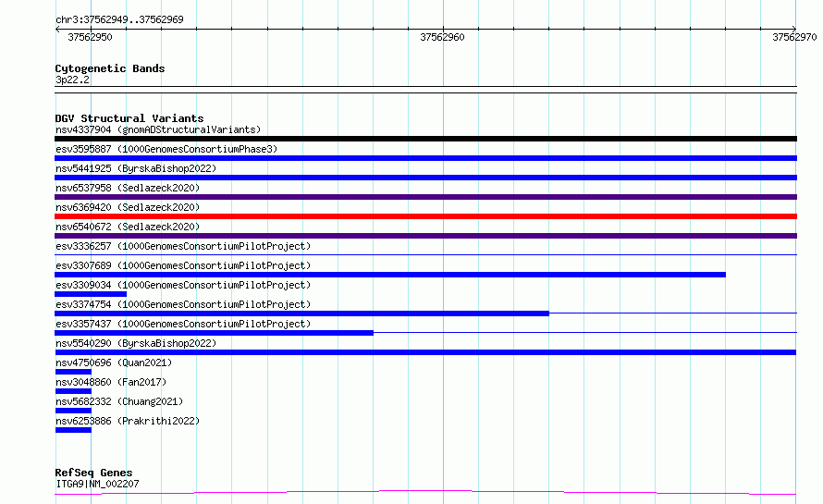This screenshot has width=823, height=504.
Task: Click the blue esv3595887 variant bar
Action: (425, 158)
